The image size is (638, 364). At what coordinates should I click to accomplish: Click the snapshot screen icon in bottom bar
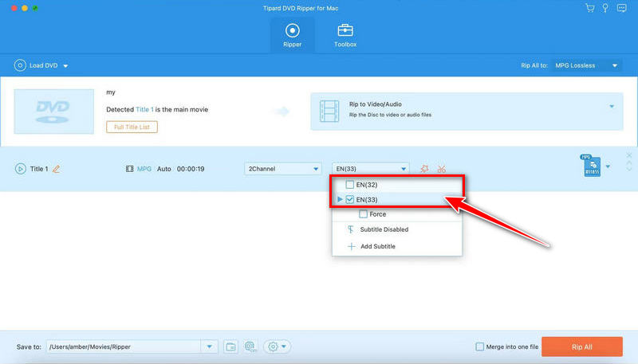pos(250,346)
